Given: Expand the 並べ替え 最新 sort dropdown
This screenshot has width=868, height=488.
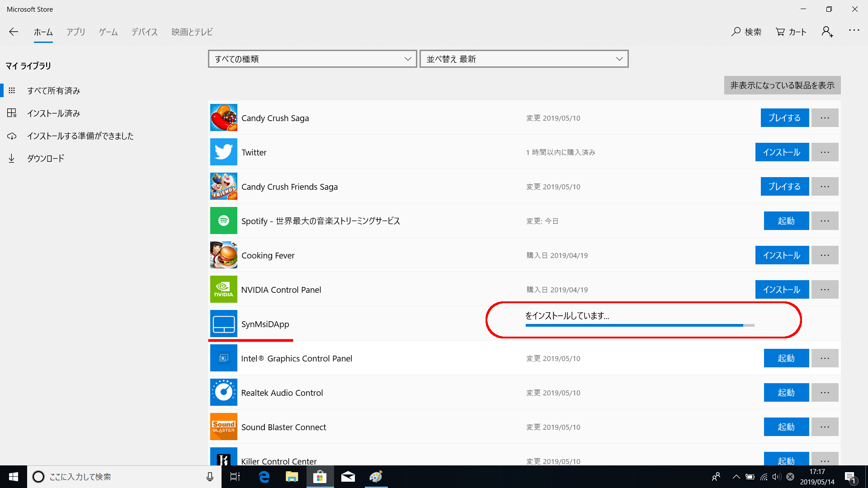Looking at the screenshot, I should 524,59.
